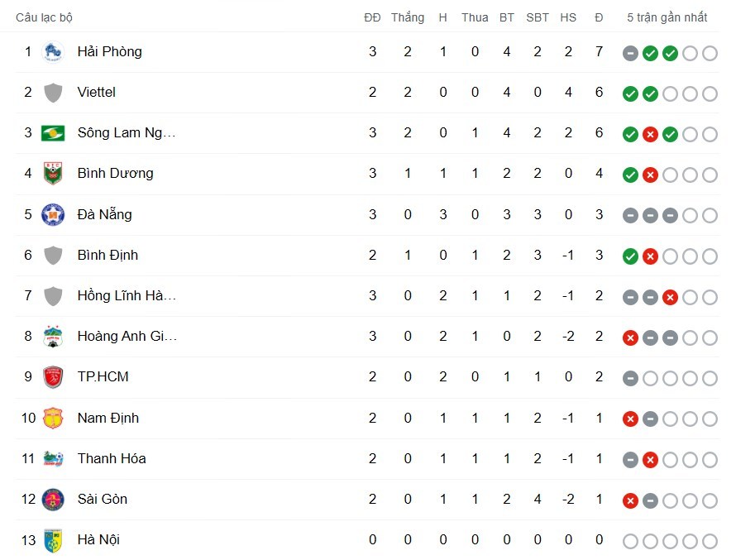
Task: Click the Đà Nẵng club badge
Action: 53,214
